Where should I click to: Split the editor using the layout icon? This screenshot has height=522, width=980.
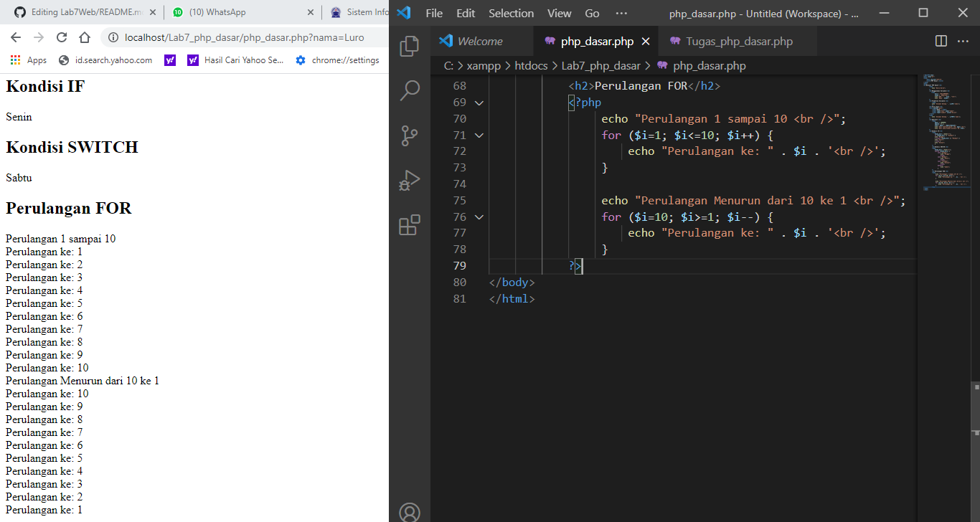point(941,41)
